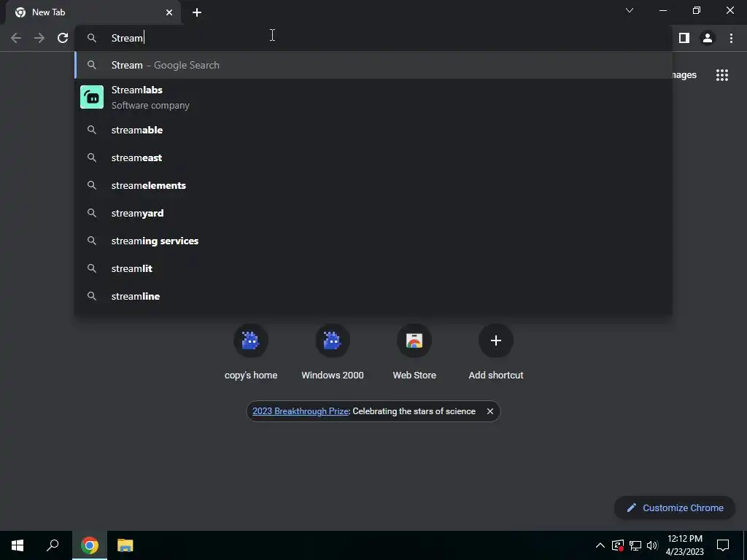Open the Windows Start menu
This screenshot has width=747, height=560.
[x=18, y=545]
